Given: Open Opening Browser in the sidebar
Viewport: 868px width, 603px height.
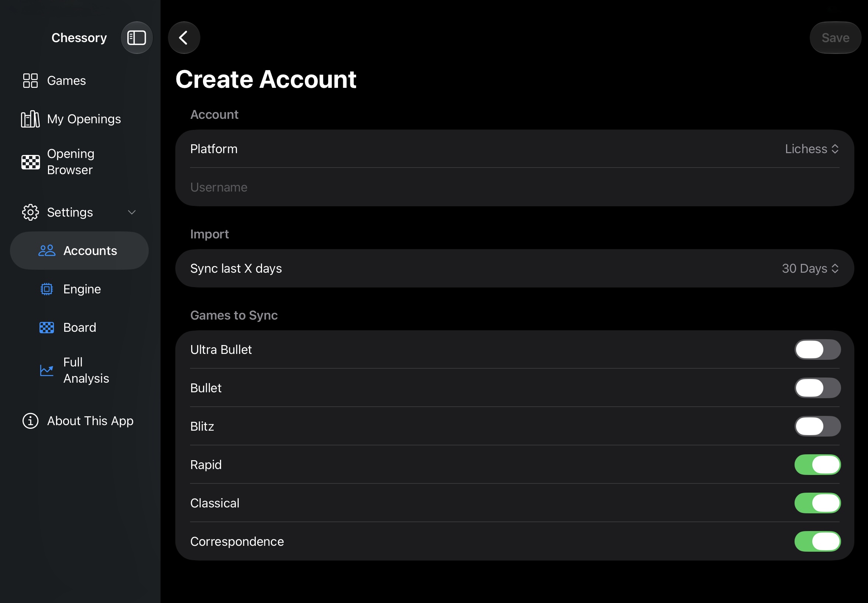Looking at the screenshot, I should [79, 162].
